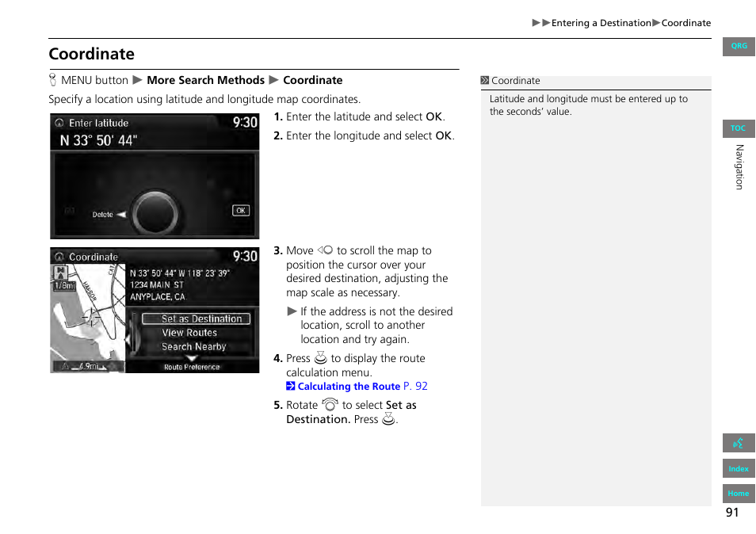756x534 pixels.
Task: Click the 1/8mi map scale indicator
Action: (64, 286)
